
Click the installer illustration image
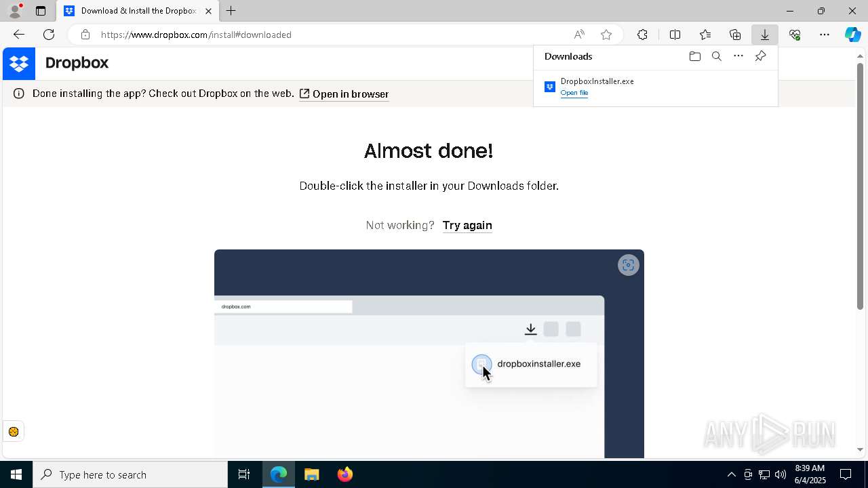pos(429,354)
